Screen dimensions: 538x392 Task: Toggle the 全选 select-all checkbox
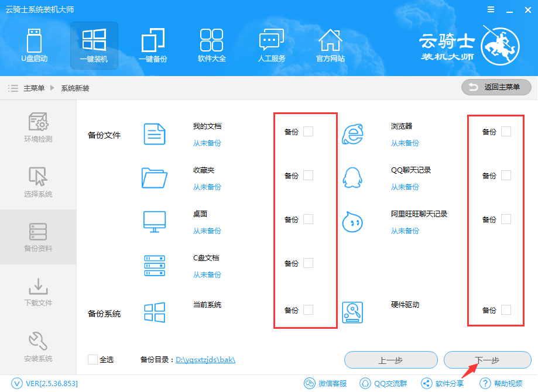pos(92,360)
